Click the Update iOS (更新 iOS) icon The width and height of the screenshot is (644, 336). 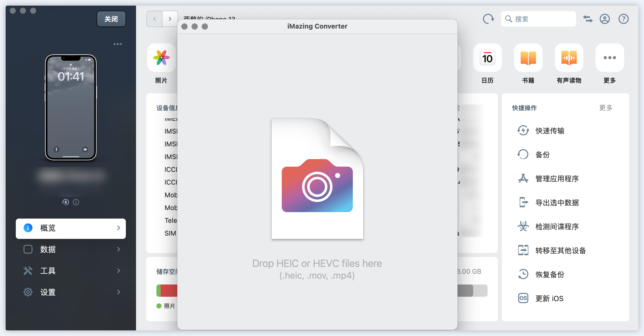pos(523,298)
